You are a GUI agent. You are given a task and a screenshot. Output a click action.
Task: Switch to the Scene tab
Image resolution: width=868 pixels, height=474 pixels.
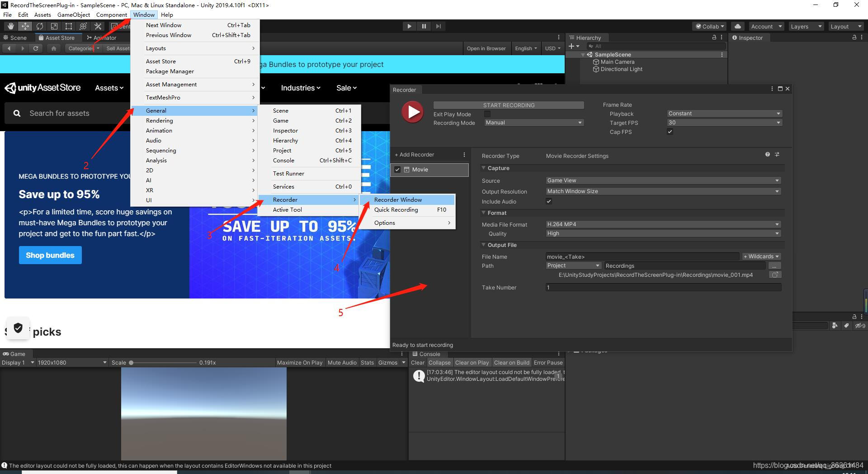pos(14,38)
